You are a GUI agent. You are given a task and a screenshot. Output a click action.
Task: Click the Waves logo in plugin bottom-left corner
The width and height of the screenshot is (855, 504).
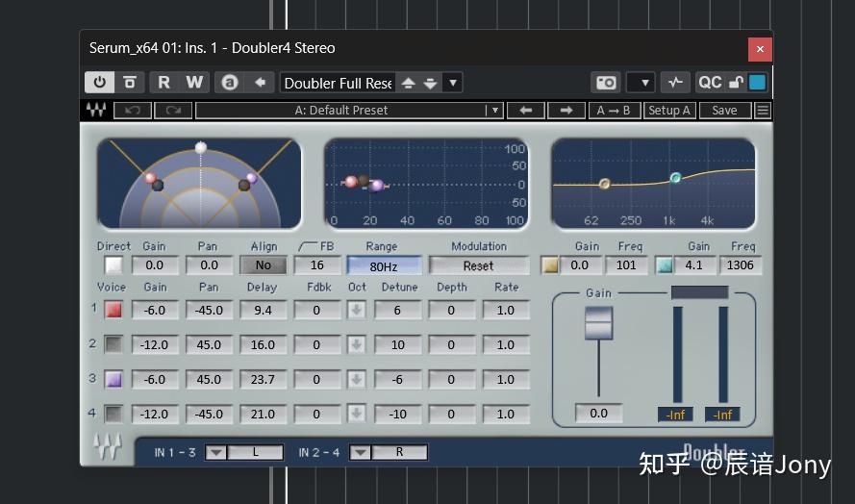coord(107,446)
